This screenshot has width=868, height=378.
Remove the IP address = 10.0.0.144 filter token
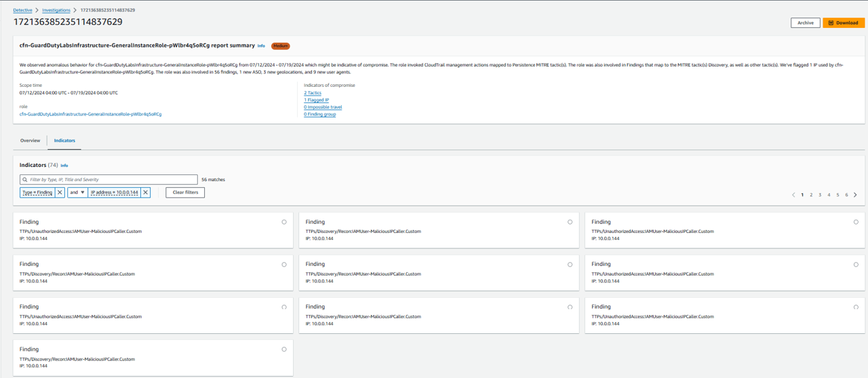click(146, 193)
